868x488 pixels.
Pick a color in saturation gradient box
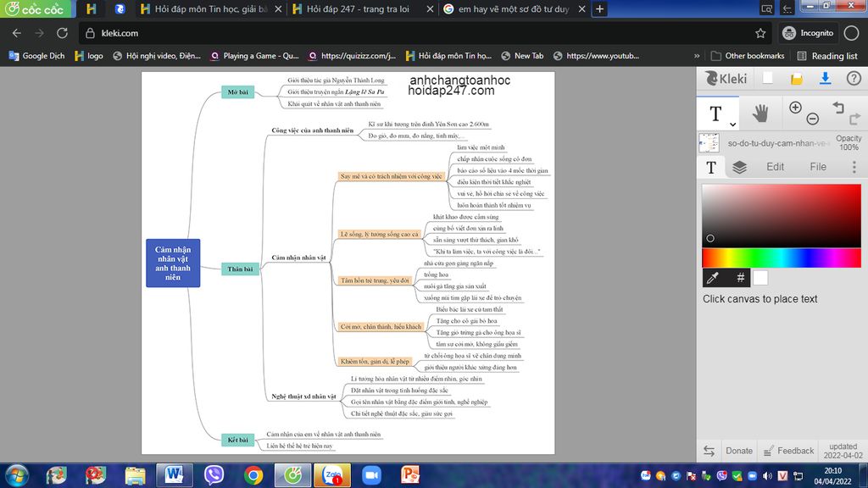781,216
